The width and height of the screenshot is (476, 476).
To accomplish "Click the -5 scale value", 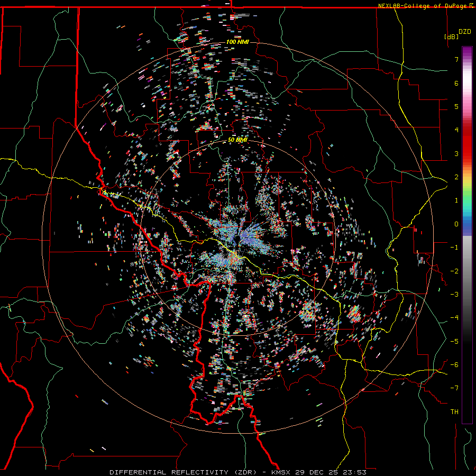I will click(x=454, y=342).
